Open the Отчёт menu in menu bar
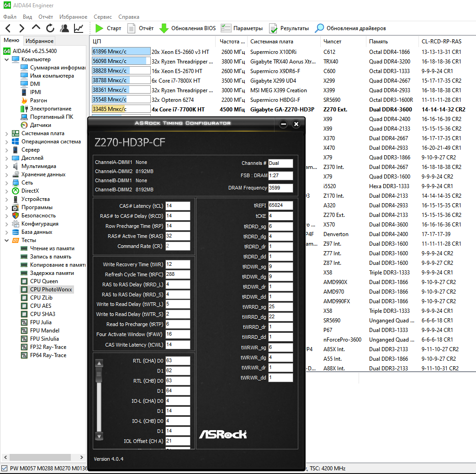Viewport: 476px width, 474px height. (x=46, y=17)
